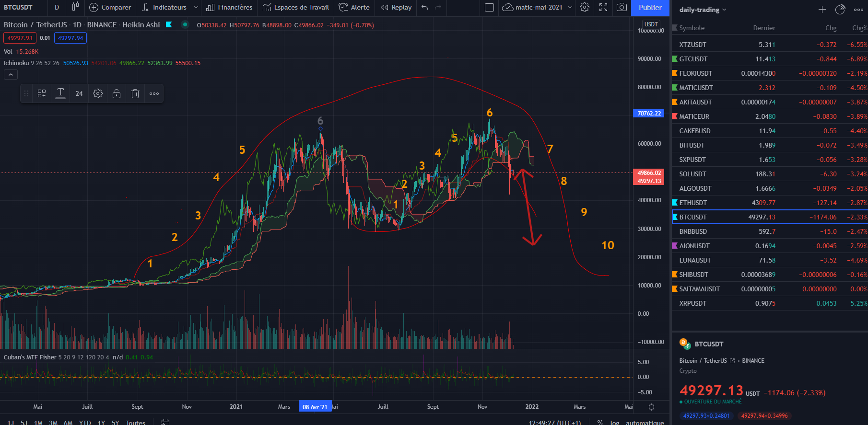Viewport: 868px width, 425px height.
Task: Toggle percent scale on price axis
Action: 600,422
